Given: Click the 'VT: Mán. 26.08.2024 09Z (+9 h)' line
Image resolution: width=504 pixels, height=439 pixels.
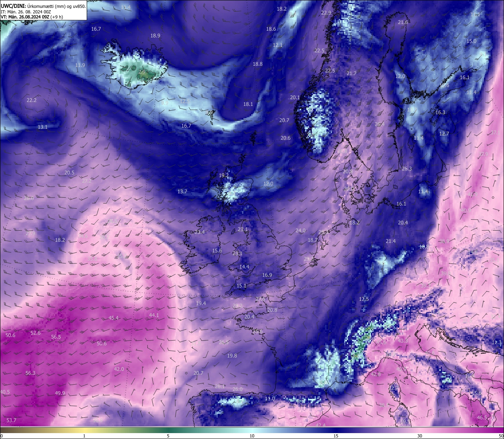Looking at the screenshot, I should [x=32, y=17].
